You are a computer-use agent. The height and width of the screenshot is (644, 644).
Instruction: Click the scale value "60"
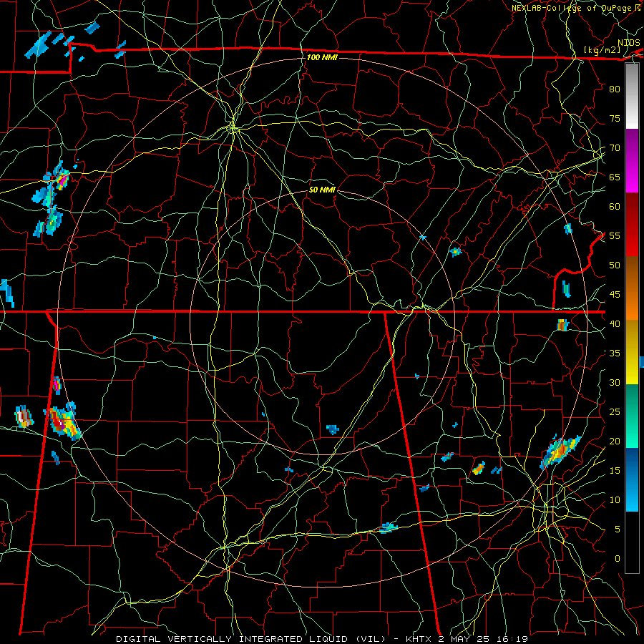615,207
